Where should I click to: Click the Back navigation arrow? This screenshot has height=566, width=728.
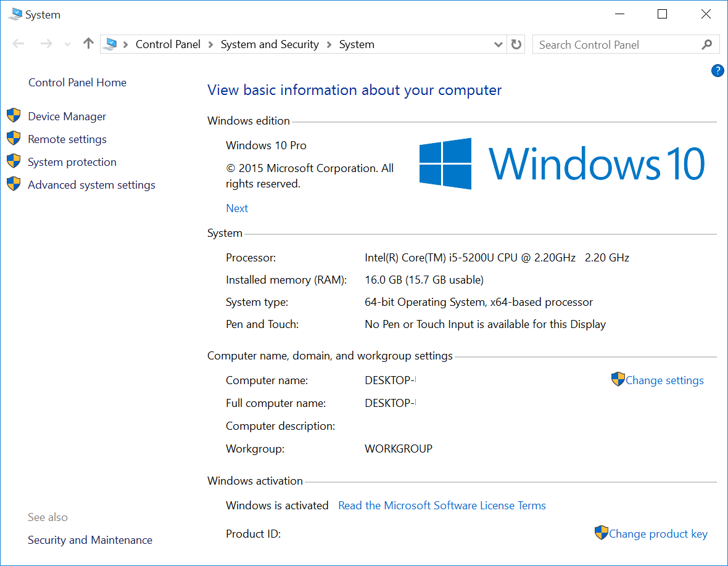pos(19,44)
